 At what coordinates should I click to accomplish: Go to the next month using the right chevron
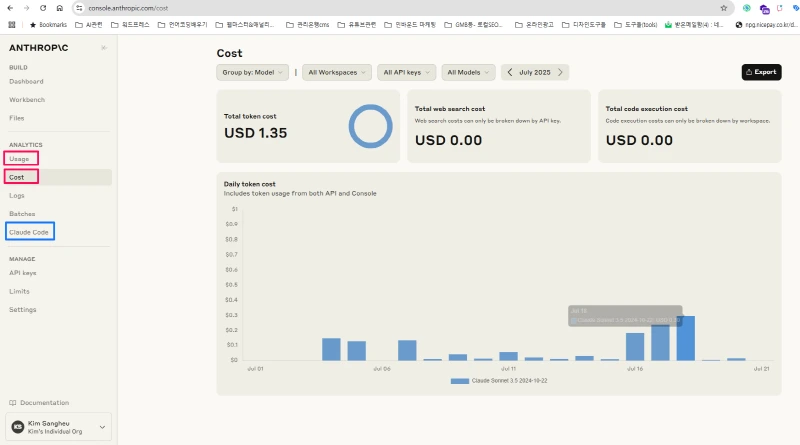tap(561, 72)
